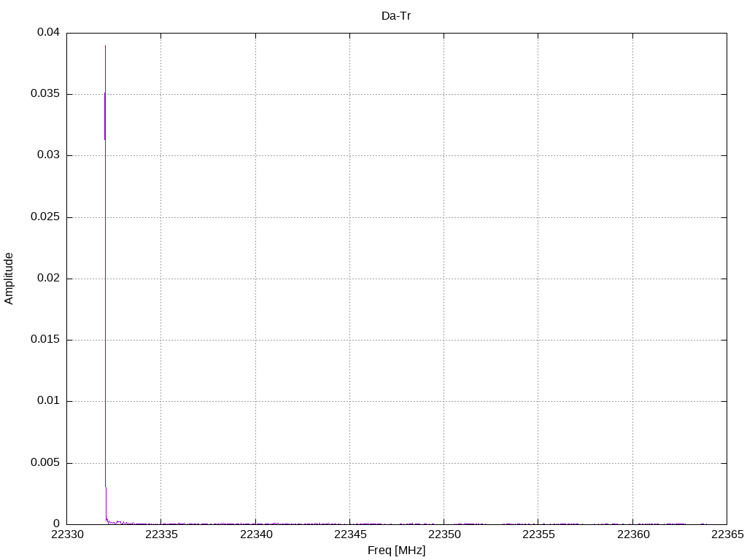Click the 0.03 y-axis tick label
This screenshot has height=560, width=747.
(x=49, y=155)
